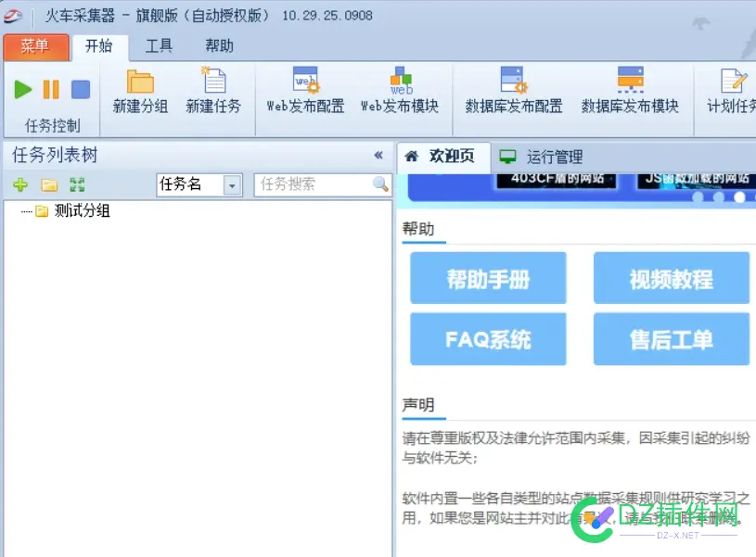Open the 任务名 dropdown

[x=232, y=185]
